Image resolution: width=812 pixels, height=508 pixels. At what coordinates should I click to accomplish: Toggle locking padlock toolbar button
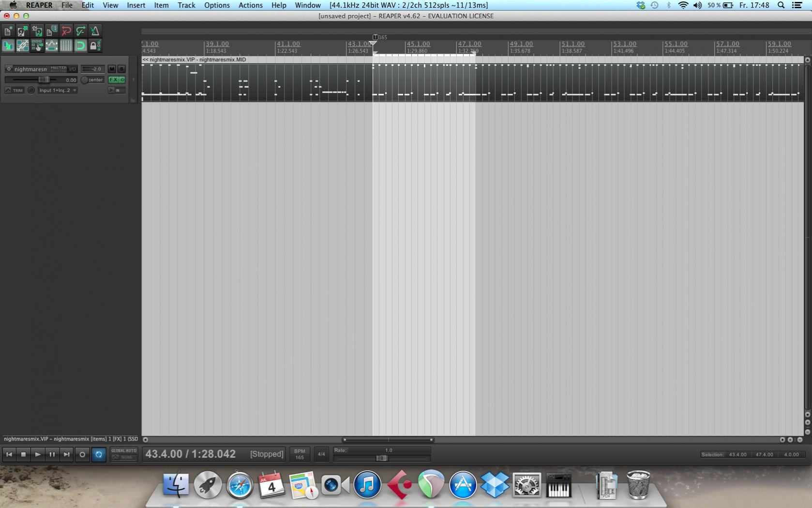95,46
